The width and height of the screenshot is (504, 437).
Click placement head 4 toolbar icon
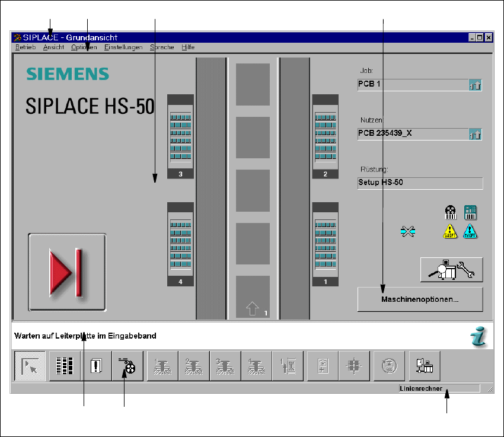pos(257,366)
